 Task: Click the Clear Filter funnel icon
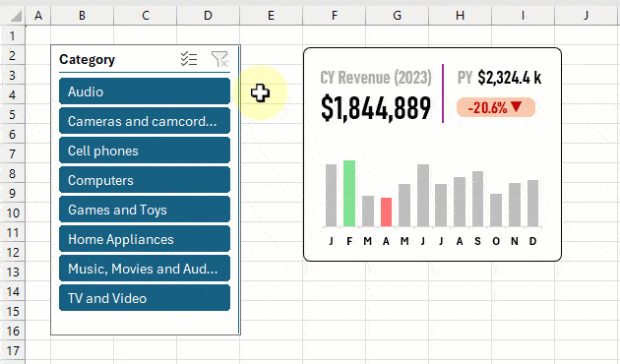pyautogui.click(x=219, y=59)
